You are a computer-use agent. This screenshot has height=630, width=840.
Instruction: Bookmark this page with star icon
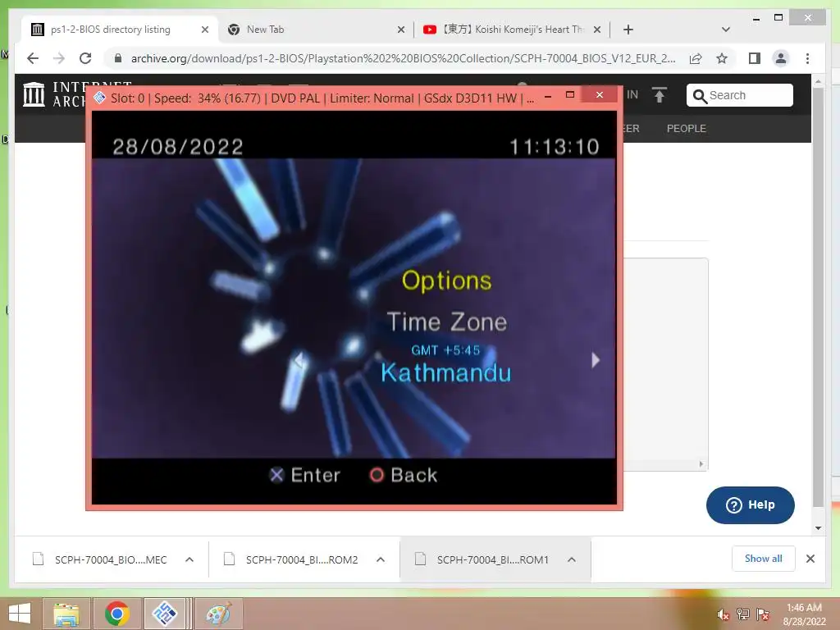pos(722,58)
